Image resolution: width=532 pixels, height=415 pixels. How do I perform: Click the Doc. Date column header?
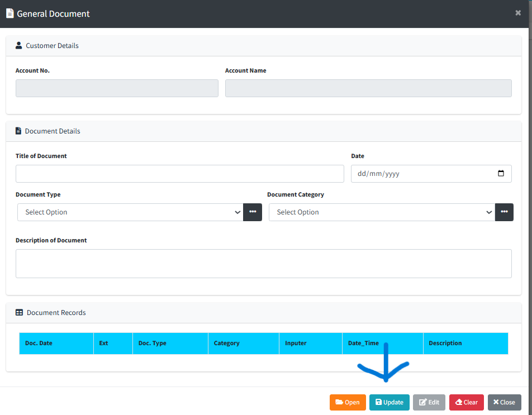(x=56, y=343)
